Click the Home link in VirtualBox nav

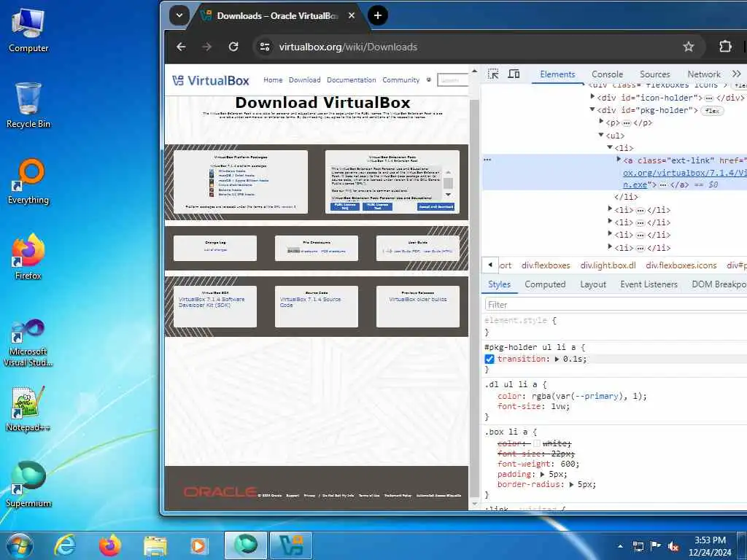point(273,80)
